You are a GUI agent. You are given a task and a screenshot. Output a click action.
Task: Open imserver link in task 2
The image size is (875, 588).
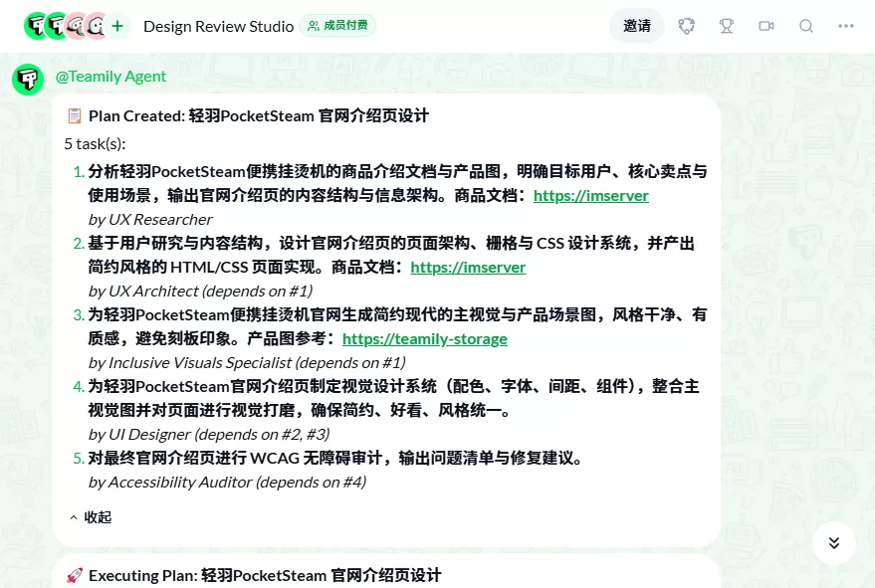point(468,268)
